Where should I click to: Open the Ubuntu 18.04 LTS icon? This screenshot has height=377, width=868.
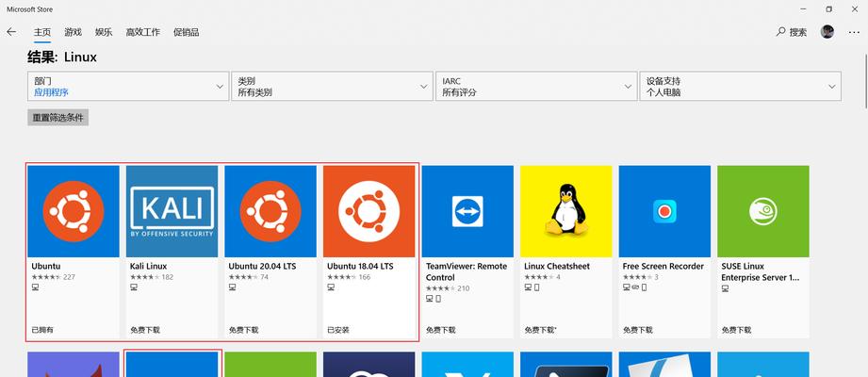[368, 211]
